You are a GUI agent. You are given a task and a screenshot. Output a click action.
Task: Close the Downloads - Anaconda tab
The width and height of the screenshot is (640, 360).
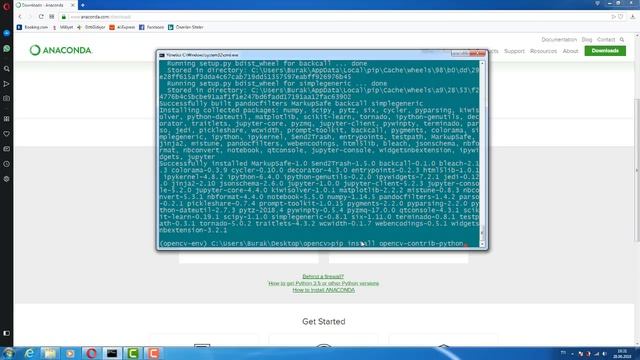(x=73, y=5)
